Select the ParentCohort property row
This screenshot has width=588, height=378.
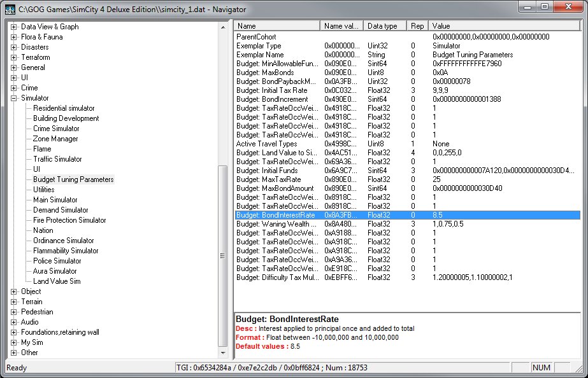[x=407, y=37]
